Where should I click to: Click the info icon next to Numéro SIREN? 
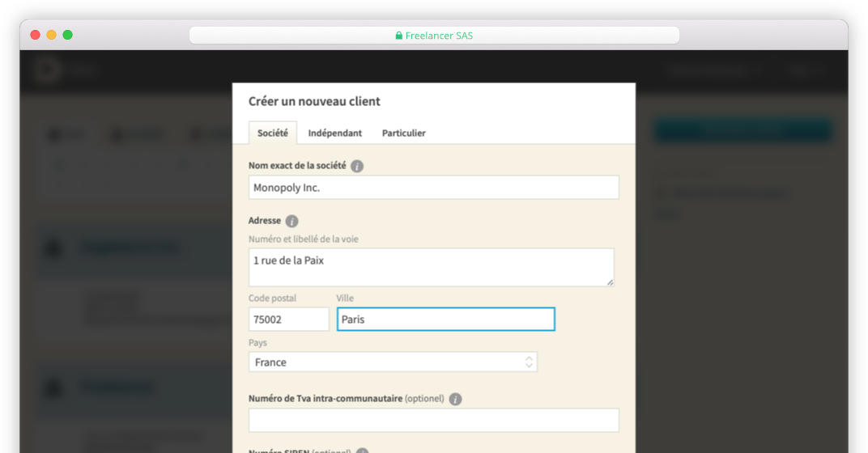362,451
